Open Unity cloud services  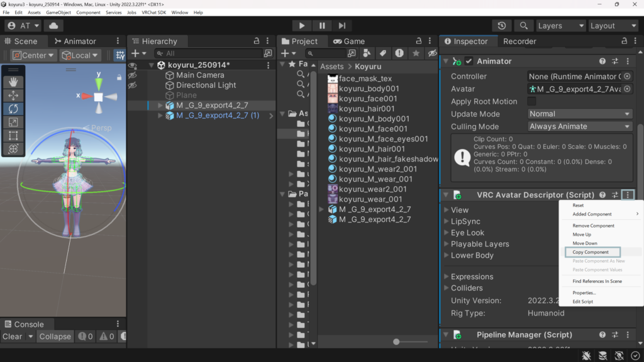coord(53,25)
